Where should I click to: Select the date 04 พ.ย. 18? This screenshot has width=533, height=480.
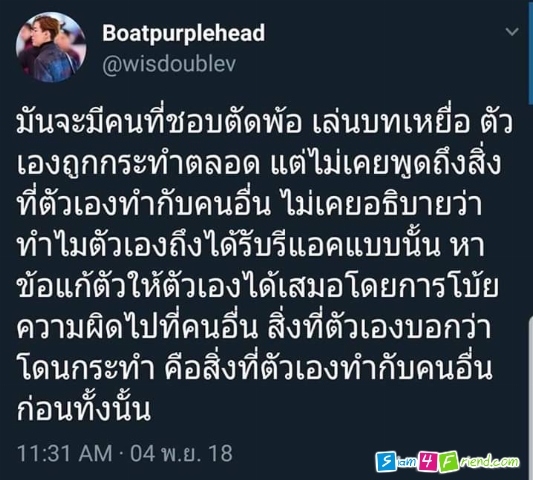[x=182, y=453]
